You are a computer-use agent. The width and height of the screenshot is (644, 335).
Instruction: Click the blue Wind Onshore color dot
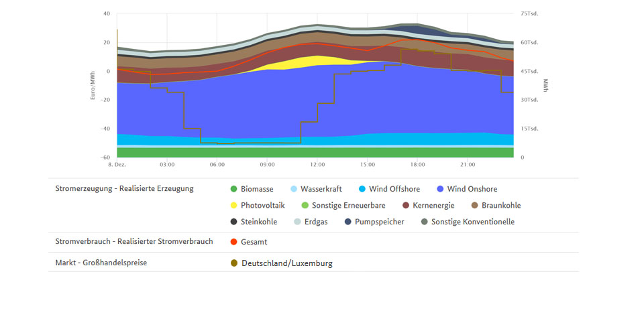click(440, 189)
